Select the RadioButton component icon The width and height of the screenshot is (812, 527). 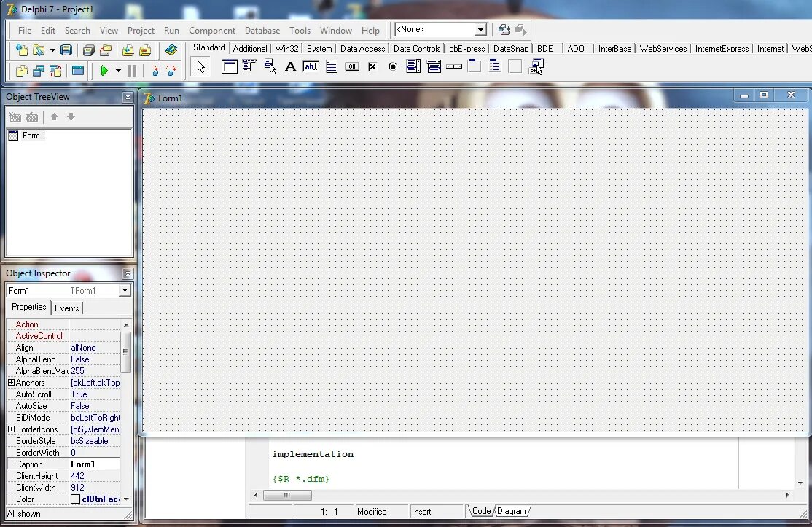(393, 66)
